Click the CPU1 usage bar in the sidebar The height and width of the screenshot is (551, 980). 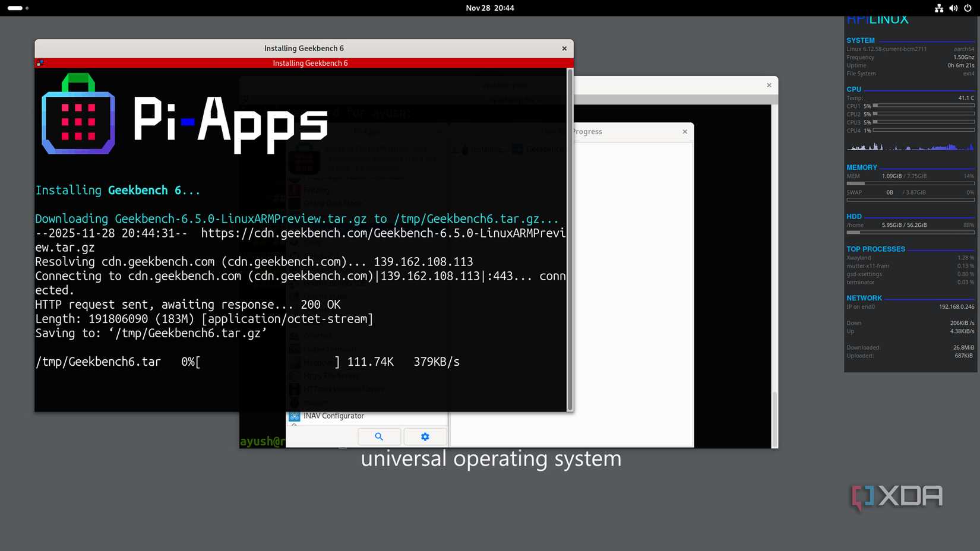(x=925, y=106)
